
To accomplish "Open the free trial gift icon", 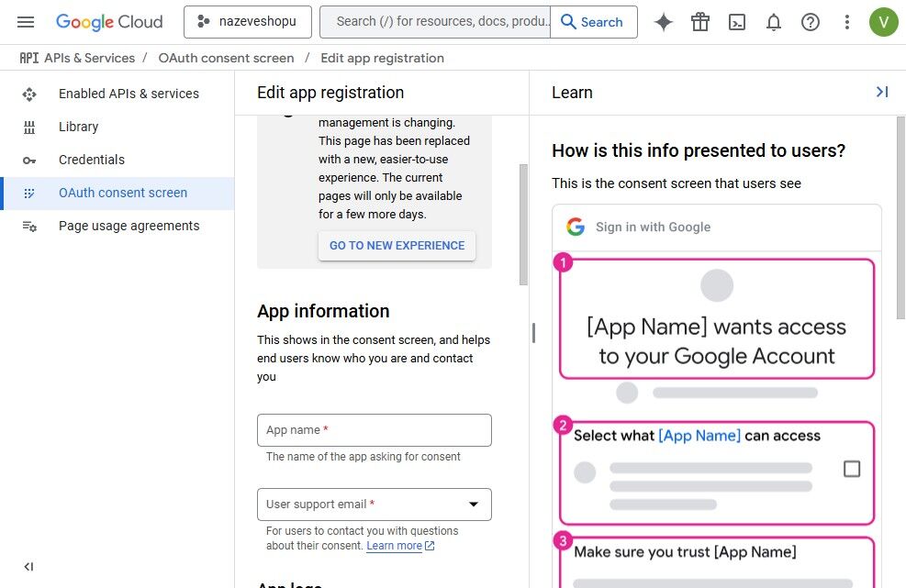I will (700, 22).
